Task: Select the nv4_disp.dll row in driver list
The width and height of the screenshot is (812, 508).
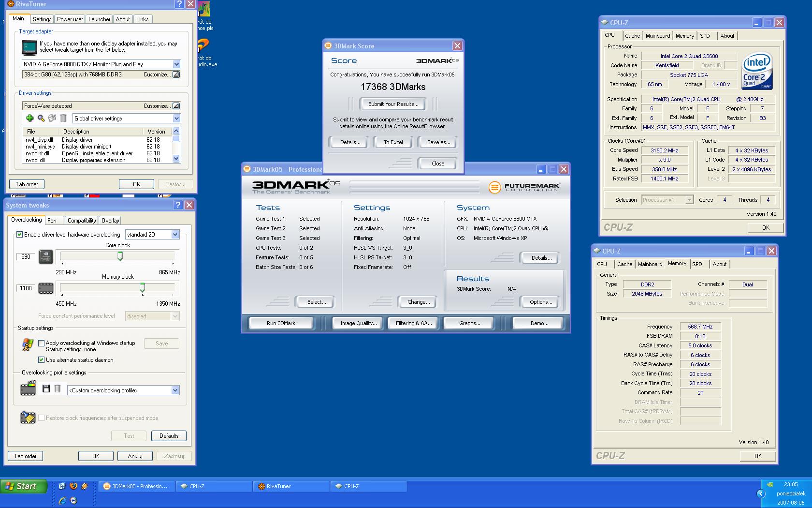Action: coord(97,140)
